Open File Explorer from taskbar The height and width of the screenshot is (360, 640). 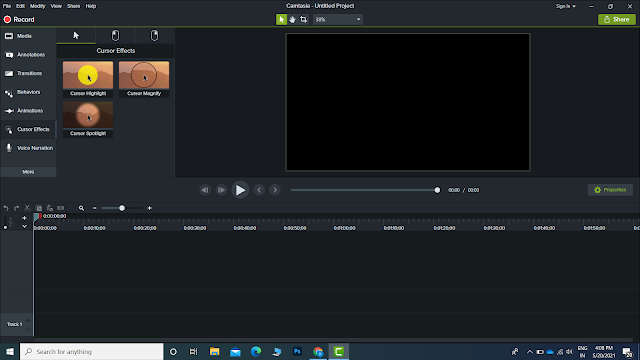214,351
